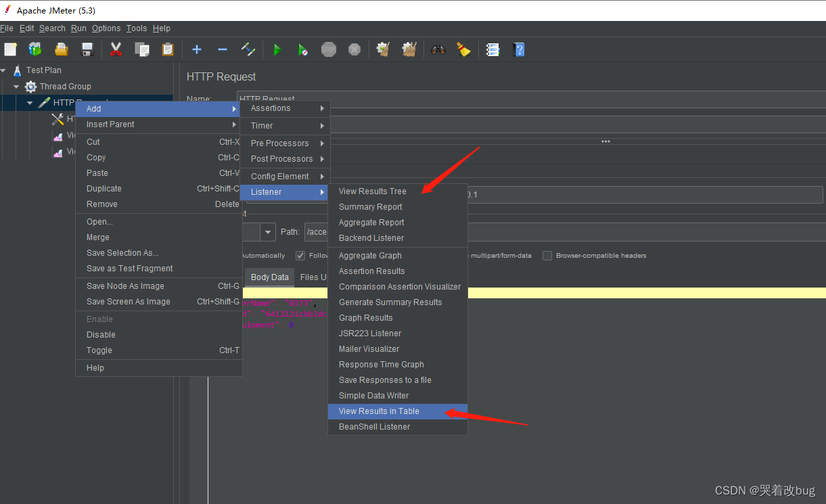
Task: Click Duplicate in the context menu
Action: [158, 189]
